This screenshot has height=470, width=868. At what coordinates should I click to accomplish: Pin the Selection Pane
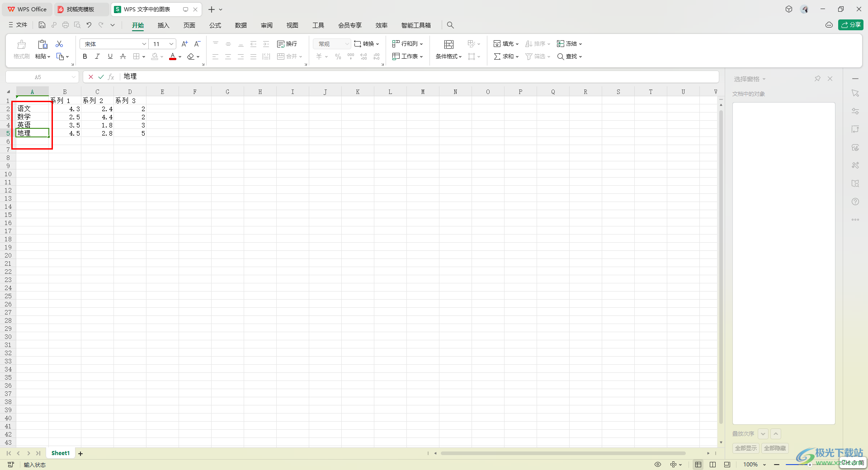(817, 79)
